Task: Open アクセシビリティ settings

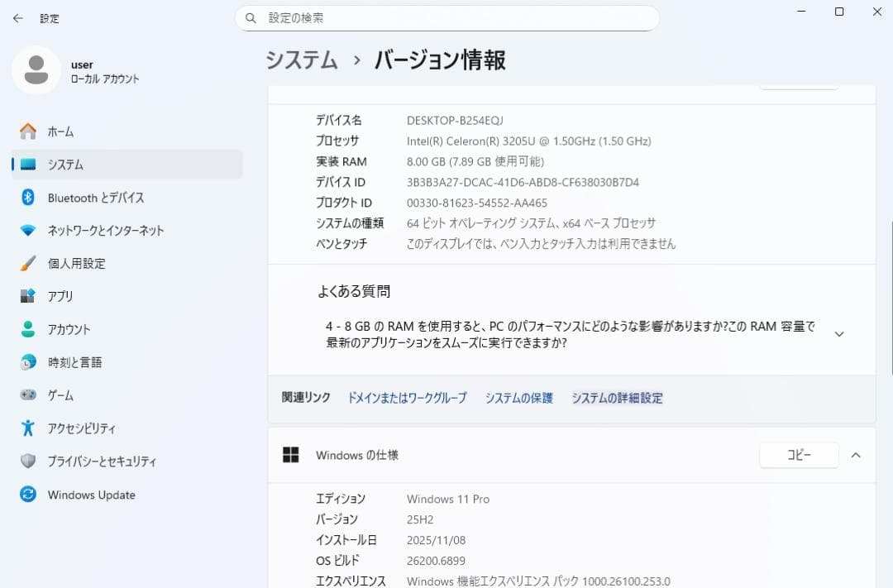Action: (x=127, y=428)
